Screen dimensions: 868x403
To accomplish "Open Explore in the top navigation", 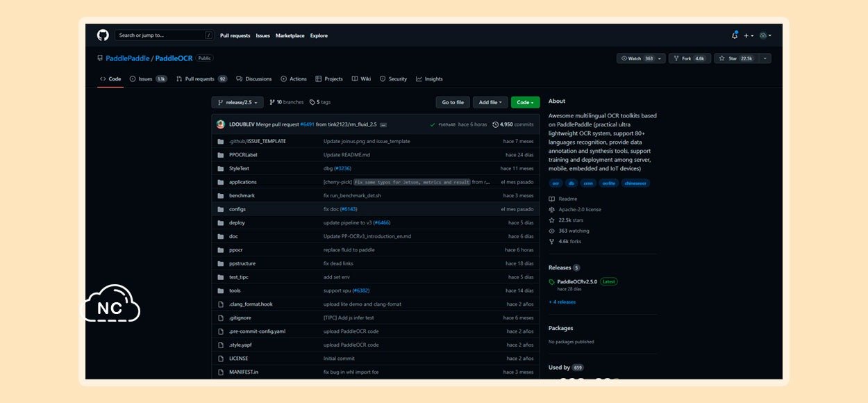I will [x=319, y=35].
